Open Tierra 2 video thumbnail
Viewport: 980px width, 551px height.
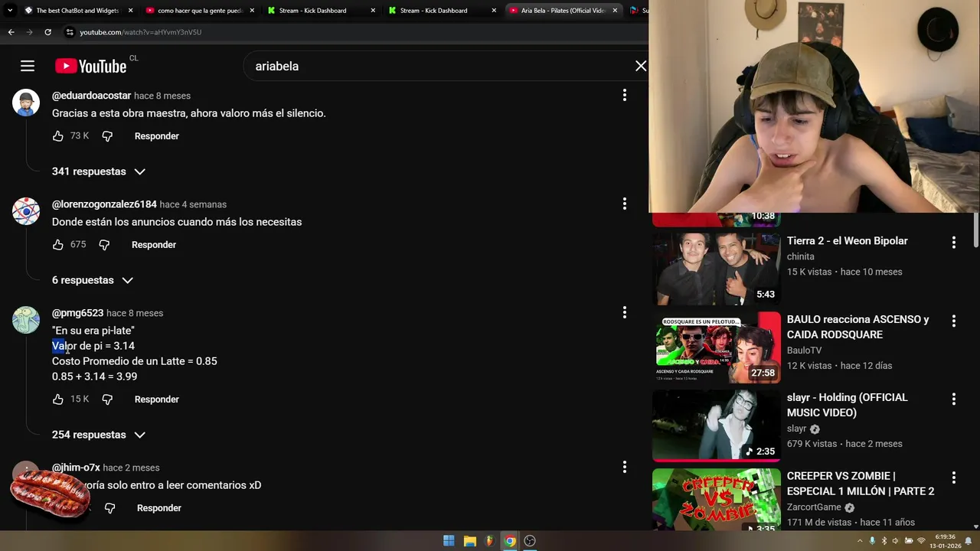[717, 269]
